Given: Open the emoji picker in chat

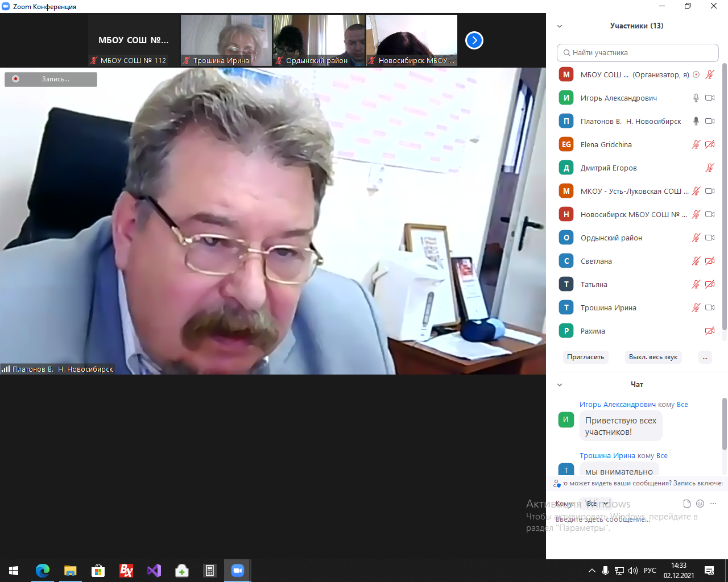Looking at the screenshot, I should coord(700,504).
